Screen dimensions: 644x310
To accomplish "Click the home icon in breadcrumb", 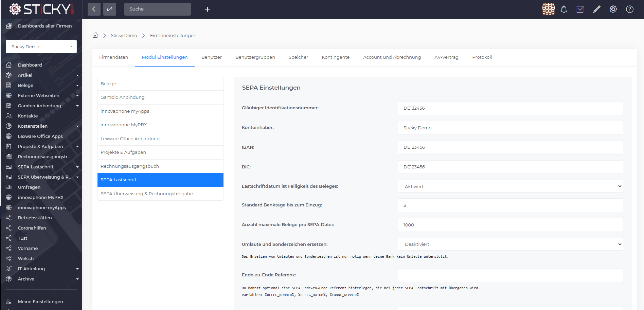I will point(95,35).
